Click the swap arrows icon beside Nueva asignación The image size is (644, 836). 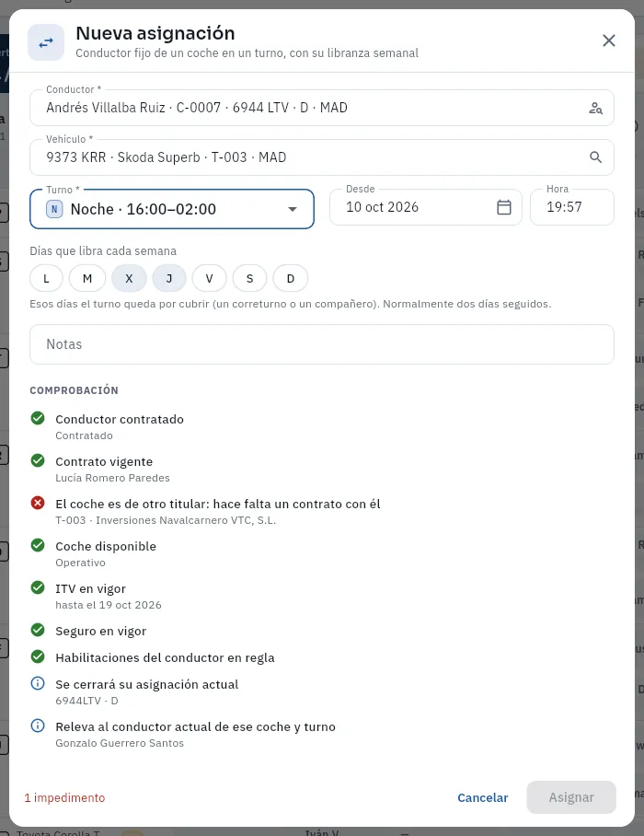point(46,42)
